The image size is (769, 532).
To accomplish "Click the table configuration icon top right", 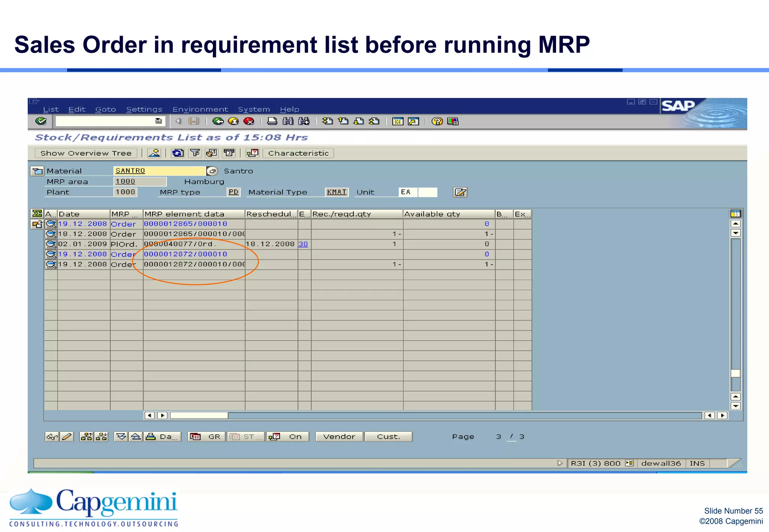I will [735, 214].
